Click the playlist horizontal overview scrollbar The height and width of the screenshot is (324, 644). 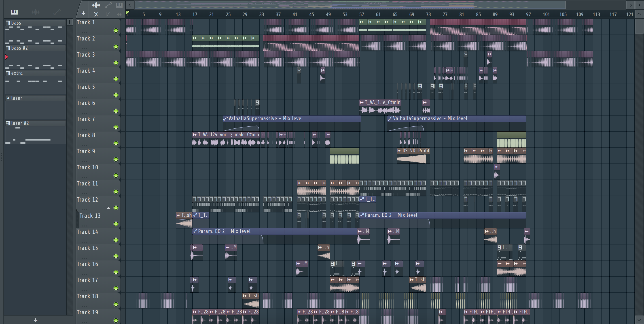350,5
